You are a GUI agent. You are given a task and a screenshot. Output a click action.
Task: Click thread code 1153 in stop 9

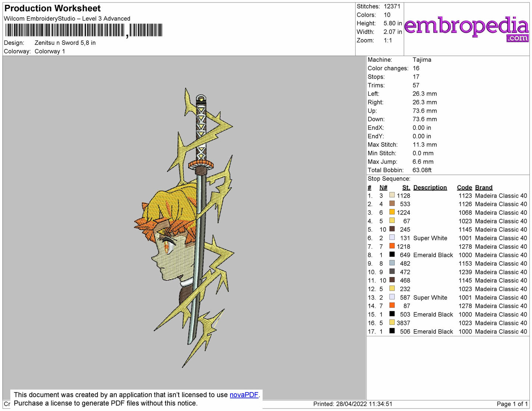pos(465,263)
